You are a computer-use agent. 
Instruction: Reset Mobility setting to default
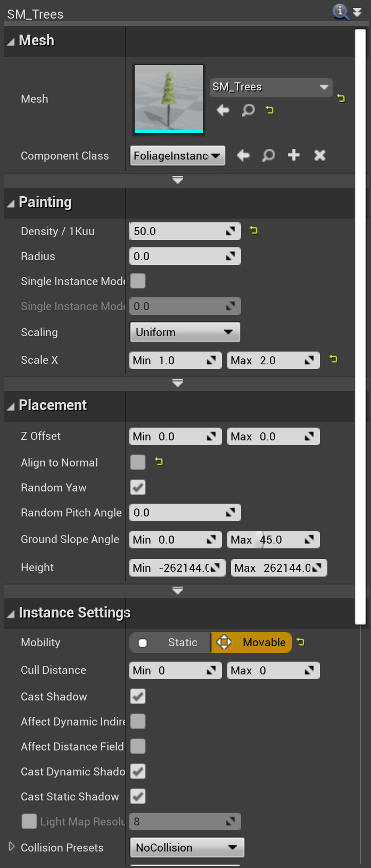[x=301, y=642]
